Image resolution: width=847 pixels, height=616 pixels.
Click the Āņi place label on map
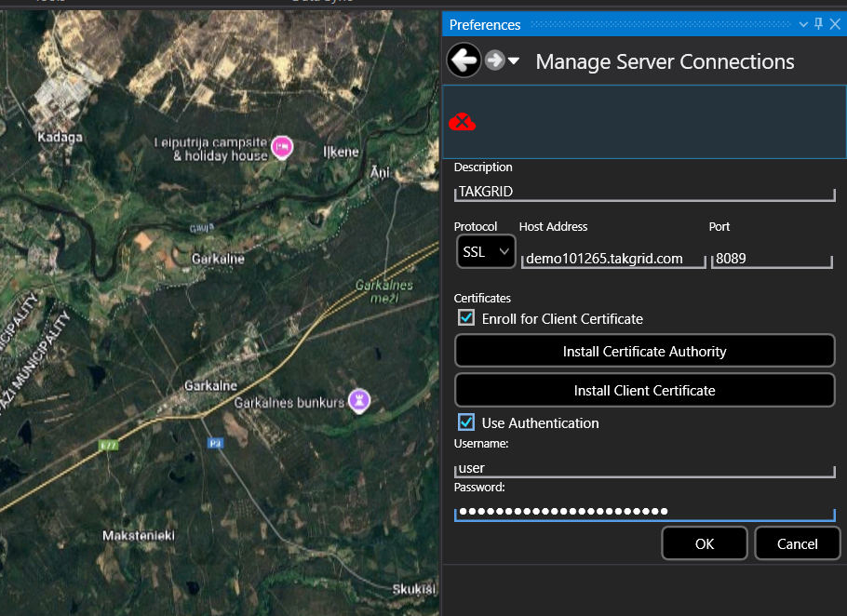coord(380,172)
